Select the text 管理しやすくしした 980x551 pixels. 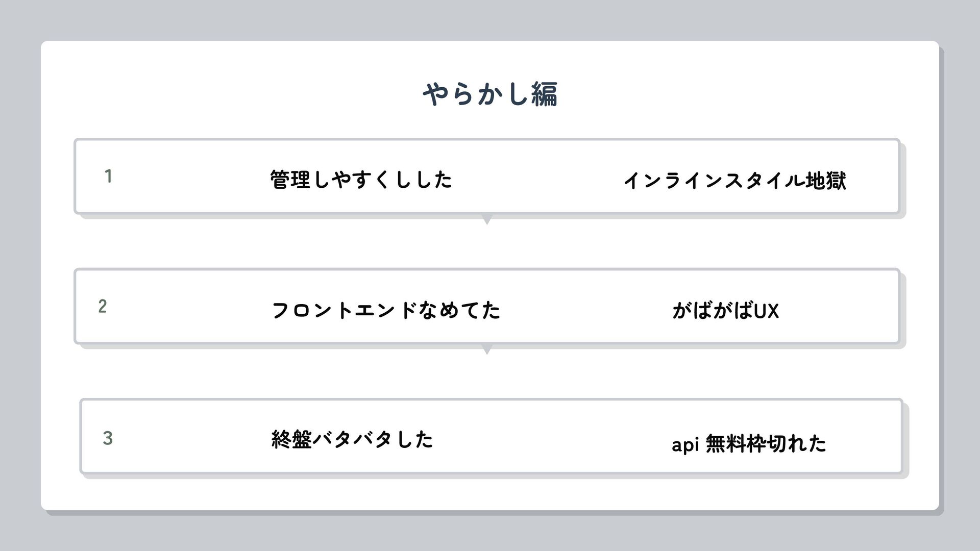(361, 180)
